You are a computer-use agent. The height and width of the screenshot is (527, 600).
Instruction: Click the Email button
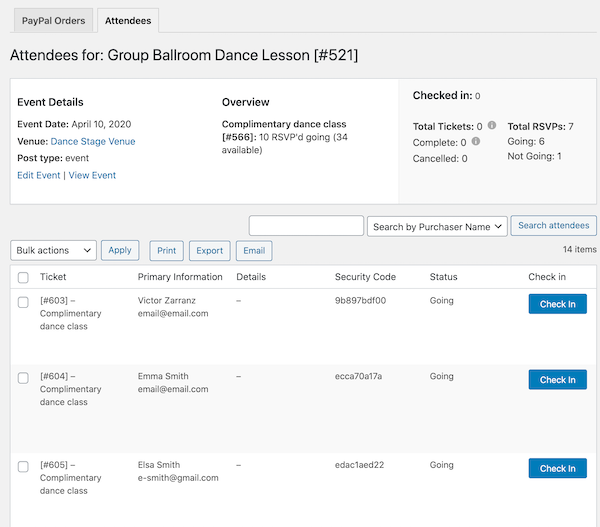pos(254,251)
